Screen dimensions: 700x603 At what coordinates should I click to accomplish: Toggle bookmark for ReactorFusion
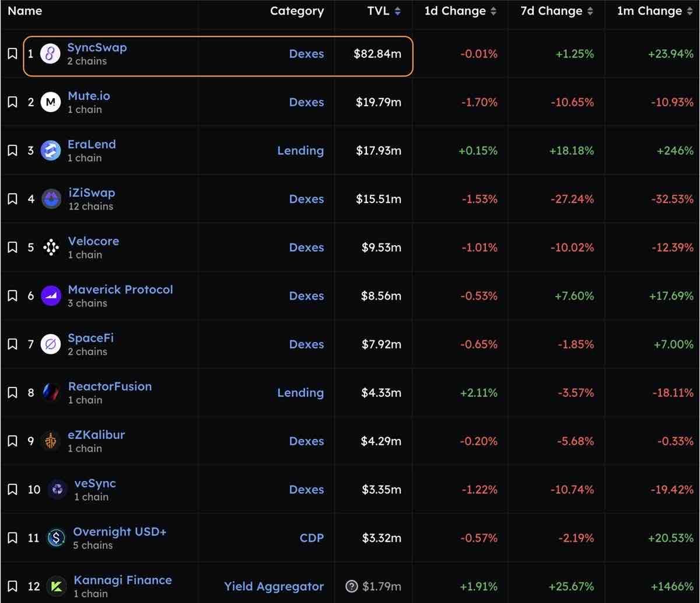pyautogui.click(x=12, y=393)
